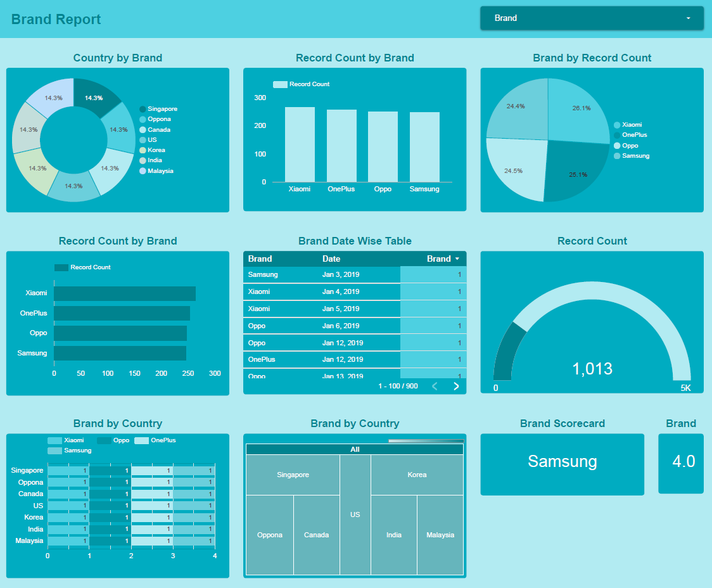Click OnePlus bar in horizontal bar chart
Viewport: 712px width, 588px height.
122,313
